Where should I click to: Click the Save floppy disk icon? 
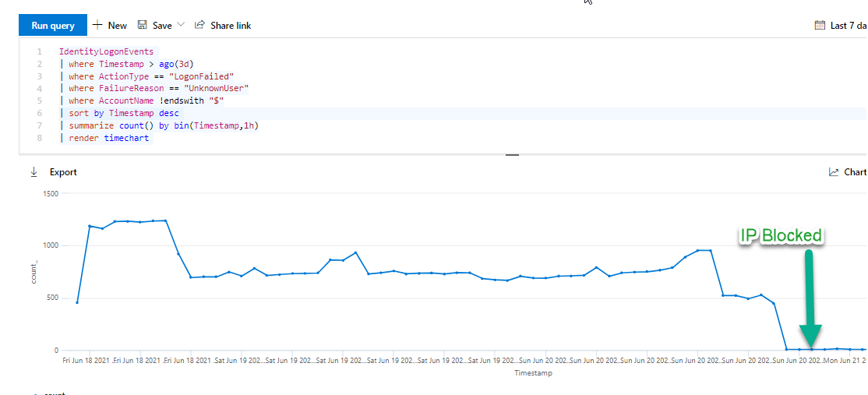143,25
